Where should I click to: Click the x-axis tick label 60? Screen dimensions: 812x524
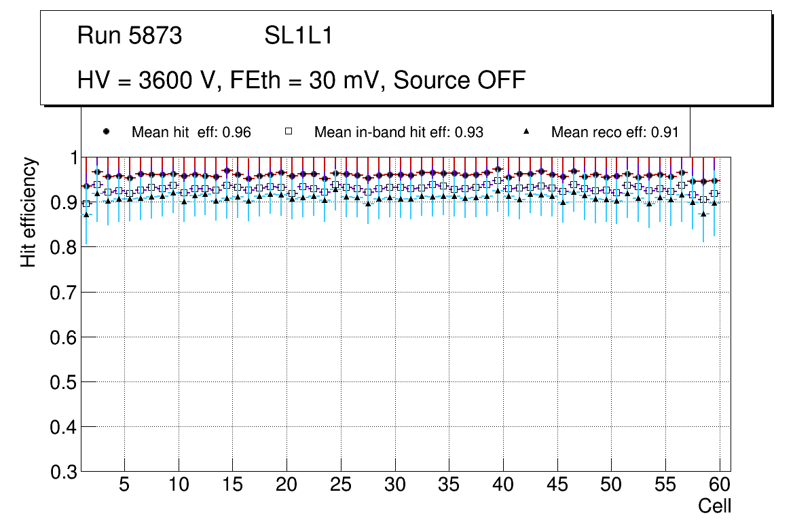720,485
